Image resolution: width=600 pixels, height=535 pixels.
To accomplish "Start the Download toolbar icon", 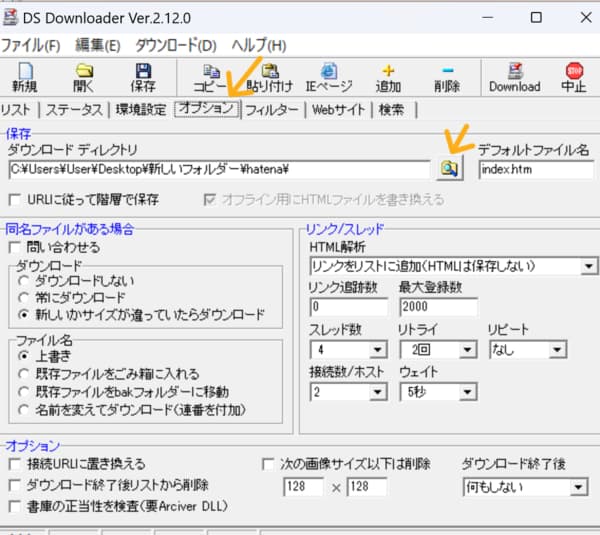I will click(514, 77).
